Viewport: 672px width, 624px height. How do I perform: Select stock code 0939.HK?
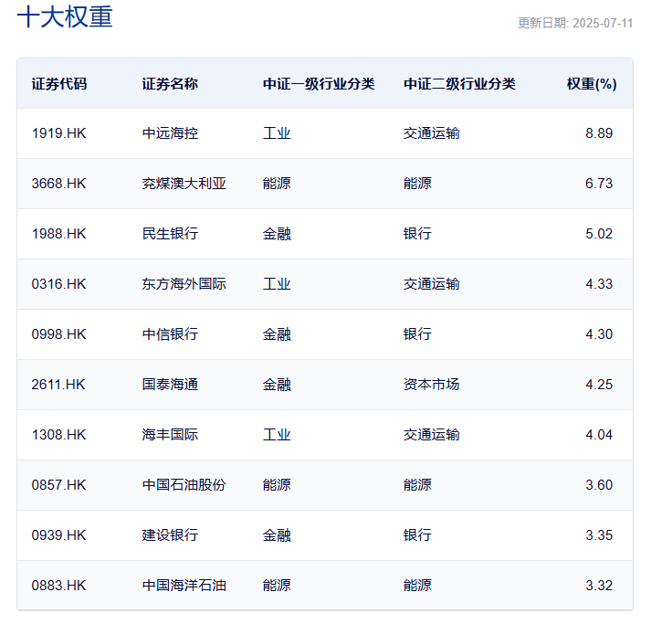click(58, 535)
